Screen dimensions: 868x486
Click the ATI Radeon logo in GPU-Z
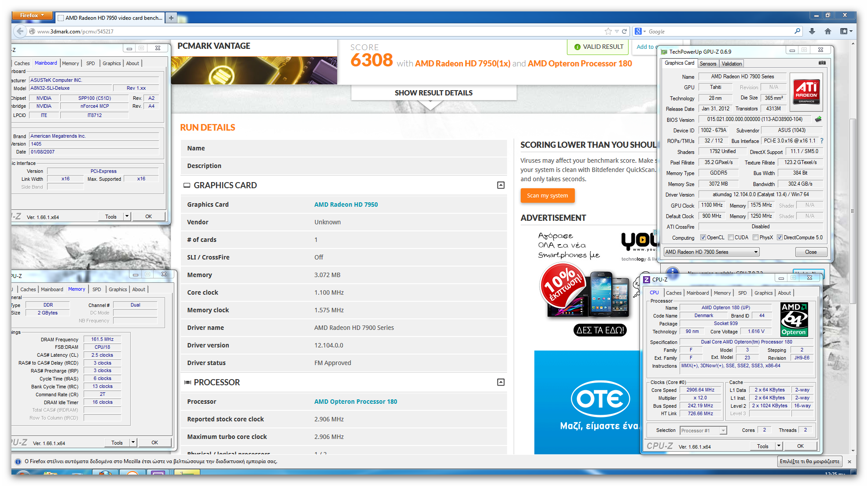(x=806, y=91)
